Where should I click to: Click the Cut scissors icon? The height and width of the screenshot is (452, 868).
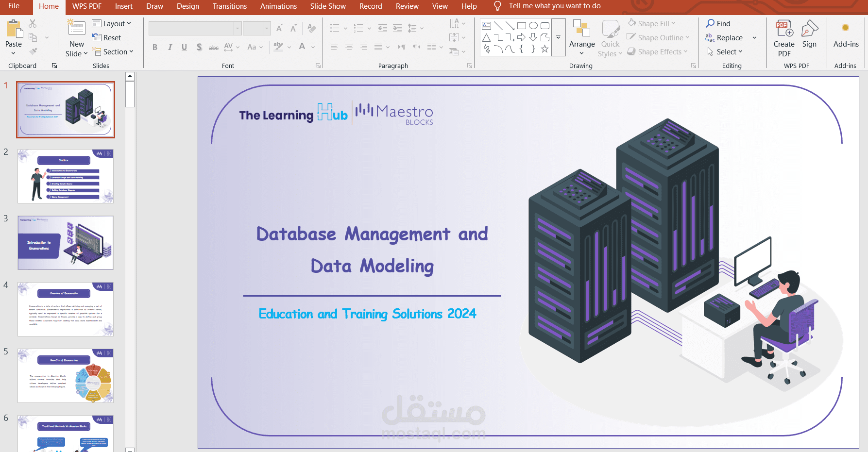(33, 23)
